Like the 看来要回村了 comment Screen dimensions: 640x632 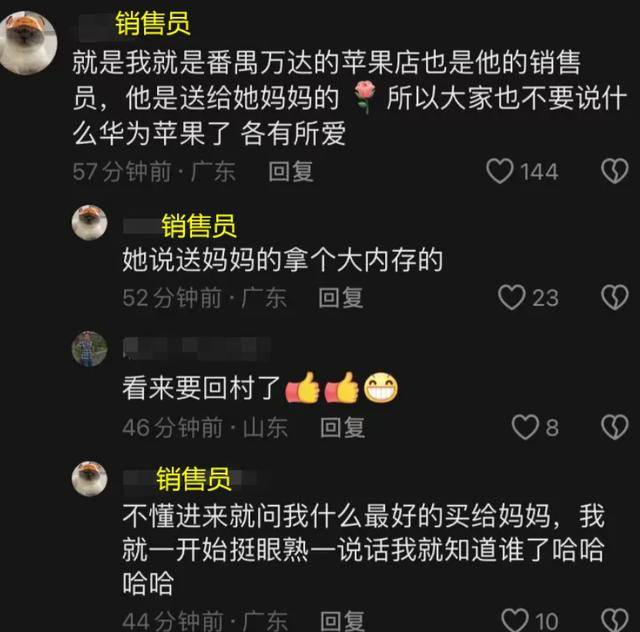(x=525, y=427)
